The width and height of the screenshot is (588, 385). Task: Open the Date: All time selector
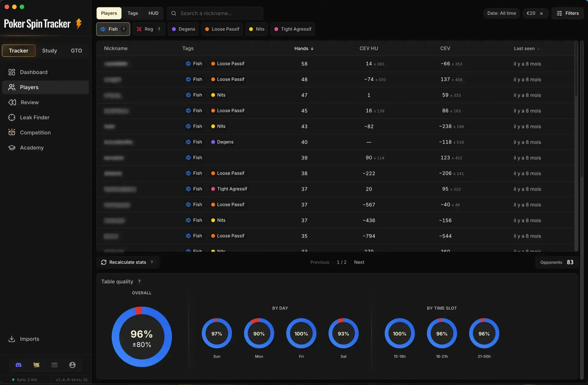502,13
